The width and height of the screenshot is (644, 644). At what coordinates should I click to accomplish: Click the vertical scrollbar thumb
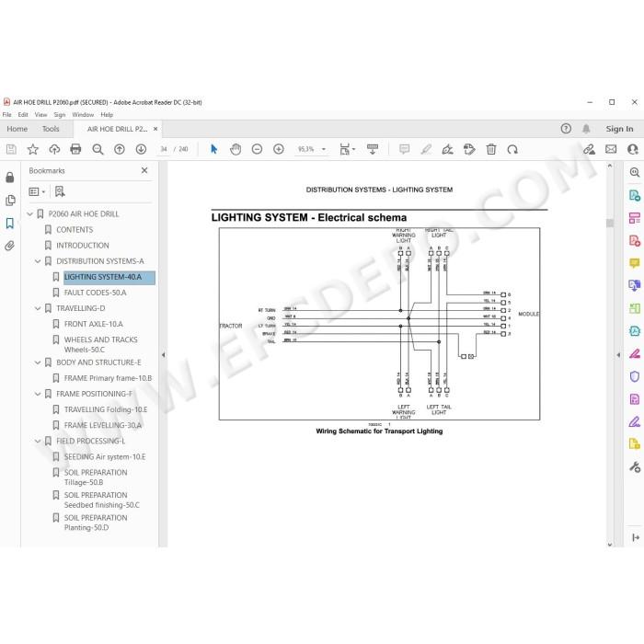point(610,223)
